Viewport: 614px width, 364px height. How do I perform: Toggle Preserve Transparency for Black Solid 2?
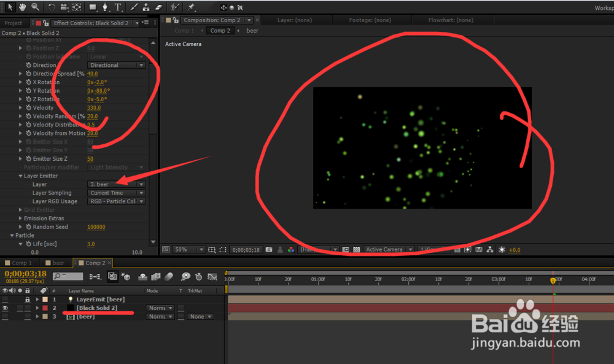pos(181,308)
